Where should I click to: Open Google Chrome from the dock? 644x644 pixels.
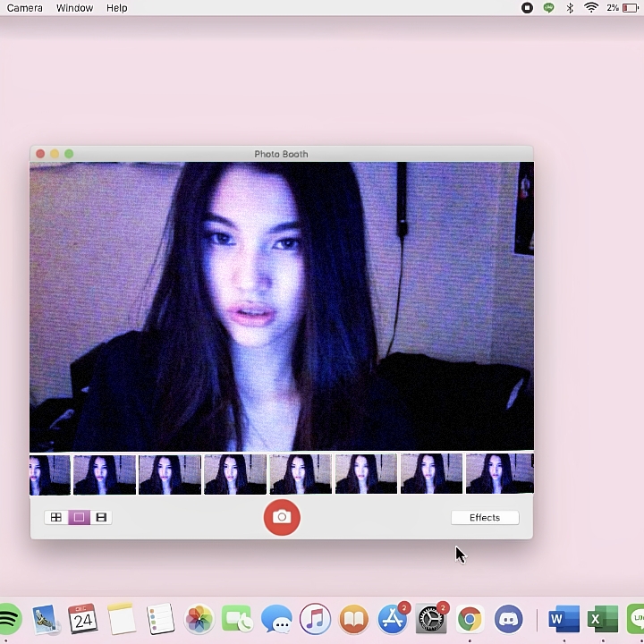click(x=470, y=619)
